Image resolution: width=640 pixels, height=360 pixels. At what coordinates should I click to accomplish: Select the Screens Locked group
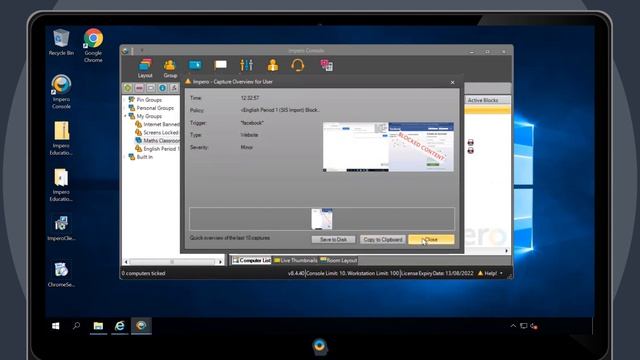(161, 132)
